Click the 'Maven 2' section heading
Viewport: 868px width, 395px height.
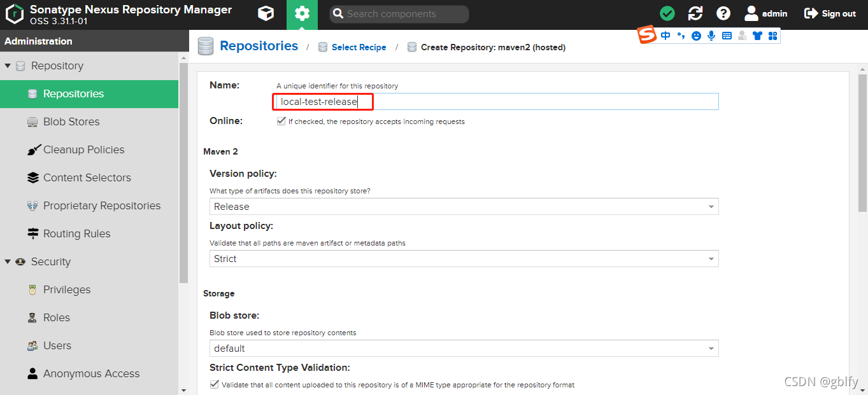pos(220,151)
